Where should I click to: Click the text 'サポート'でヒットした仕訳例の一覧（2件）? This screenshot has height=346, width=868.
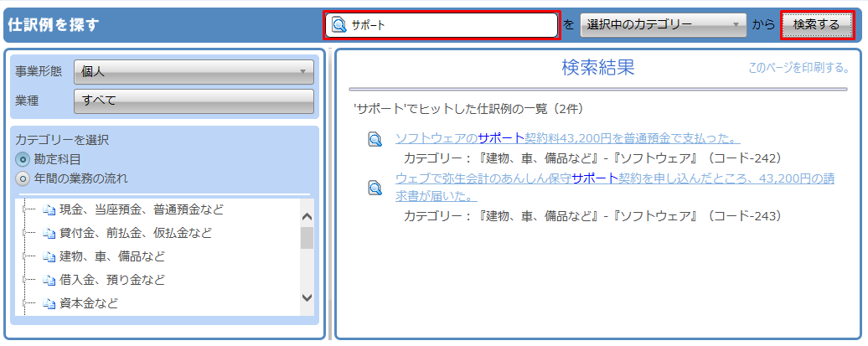click(x=468, y=109)
